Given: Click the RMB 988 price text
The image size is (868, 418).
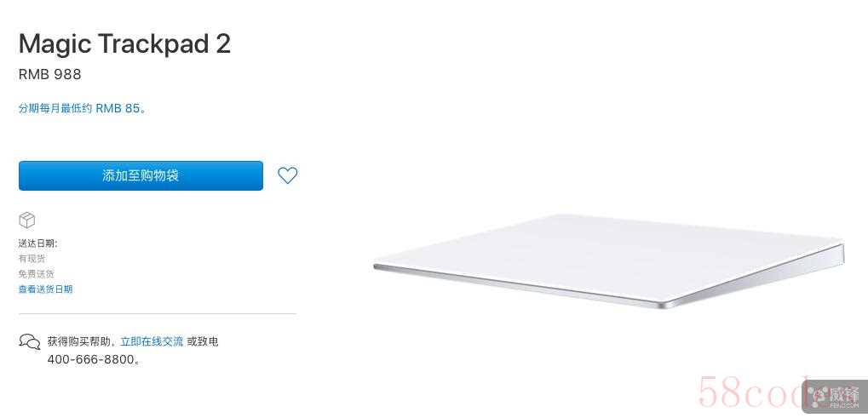Looking at the screenshot, I should 49,75.
